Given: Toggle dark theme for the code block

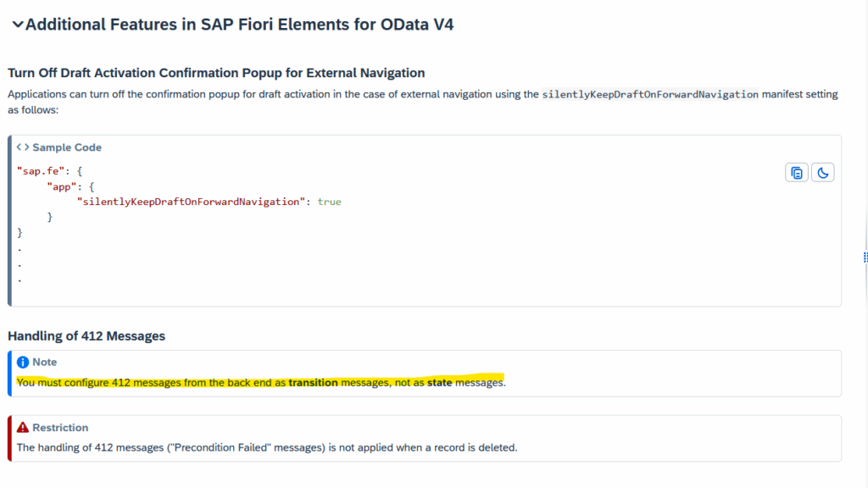Looking at the screenshot, I should point(822,173).
